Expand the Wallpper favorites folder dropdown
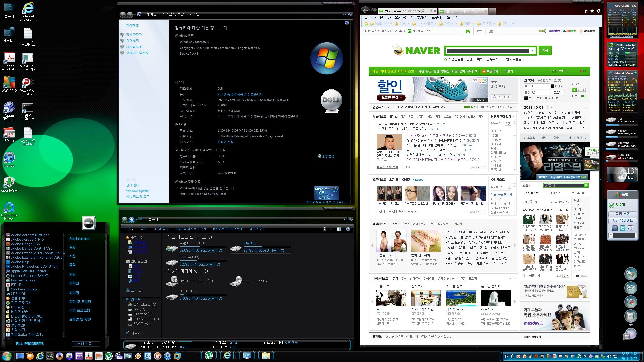The image size is (644, 362). point(391,24)
